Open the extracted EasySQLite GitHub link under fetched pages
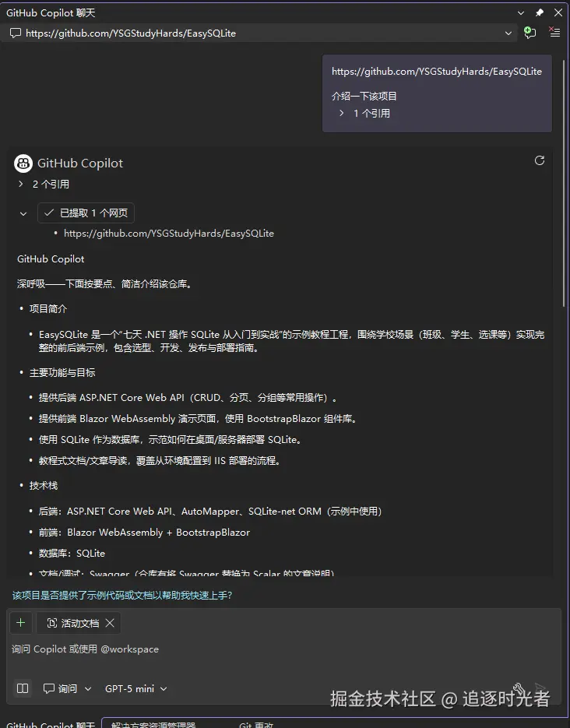Screen dimensions: 570x728 click(x=168, y=233)
